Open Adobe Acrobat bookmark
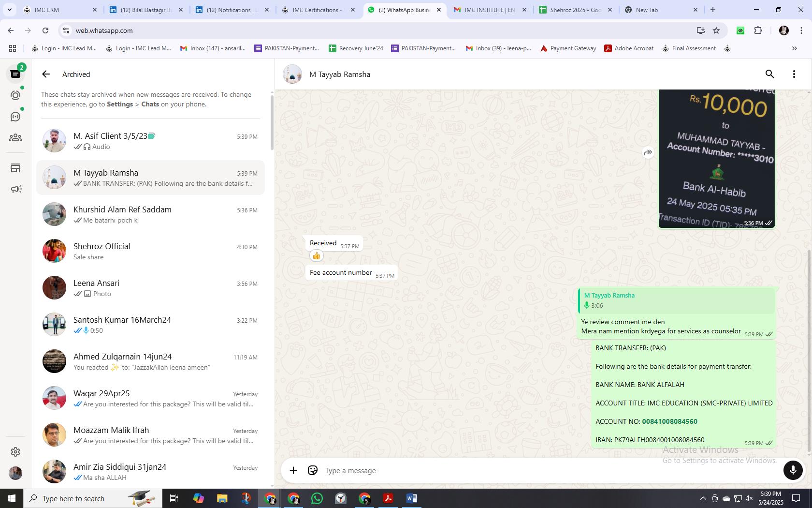 [629, 48]
